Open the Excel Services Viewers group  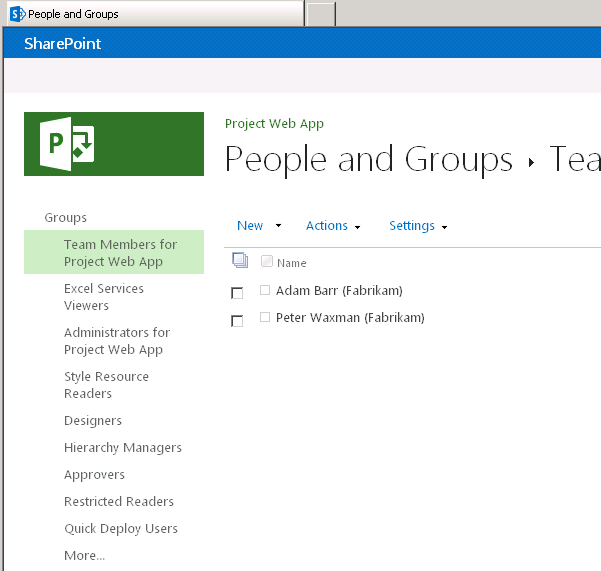[x=104, y=297]
